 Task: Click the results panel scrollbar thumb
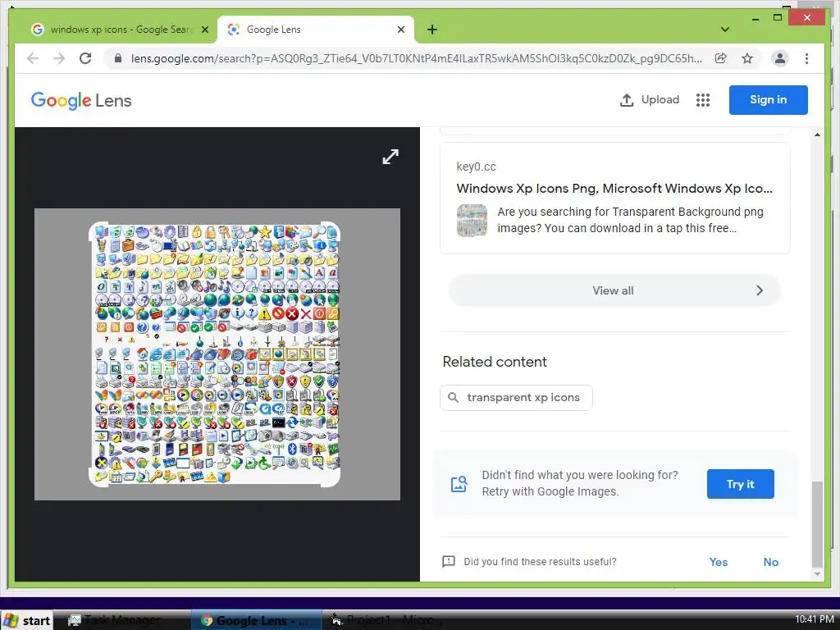coord(817,524)
